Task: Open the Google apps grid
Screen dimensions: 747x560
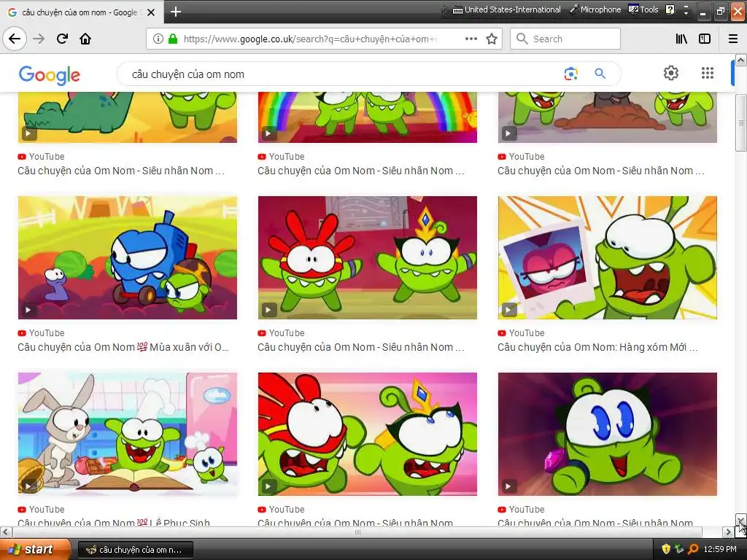Action: click(708, 73)
